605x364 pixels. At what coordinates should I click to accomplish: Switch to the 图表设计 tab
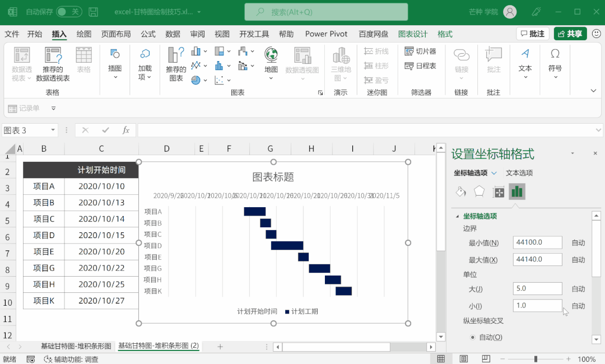click(413, 34)
